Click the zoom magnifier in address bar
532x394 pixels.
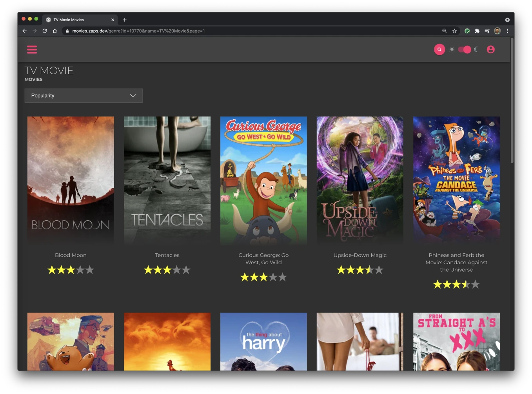coord(444,31)
